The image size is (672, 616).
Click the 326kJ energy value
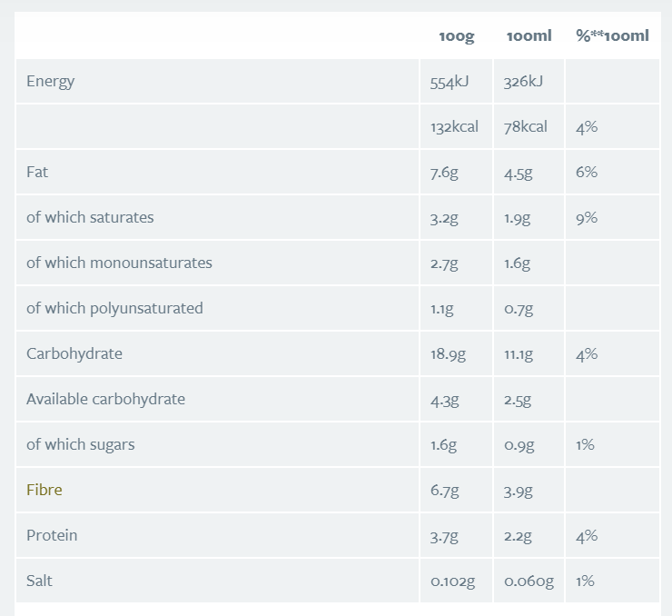[523, 82]
